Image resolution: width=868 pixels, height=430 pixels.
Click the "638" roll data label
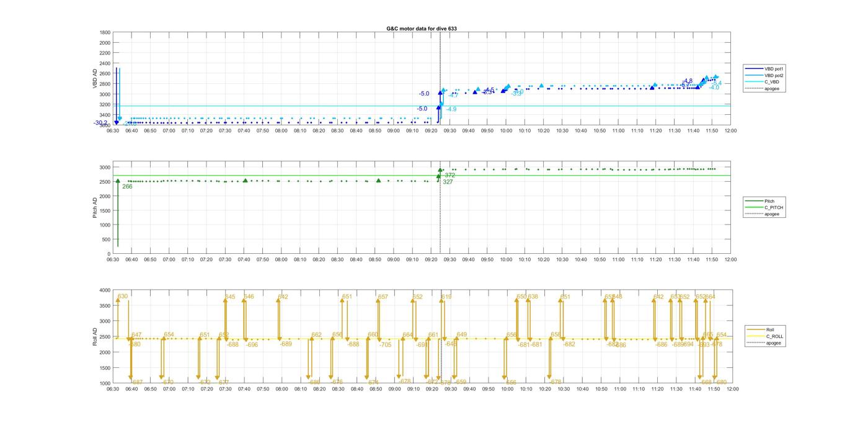(x=533, y=297)
